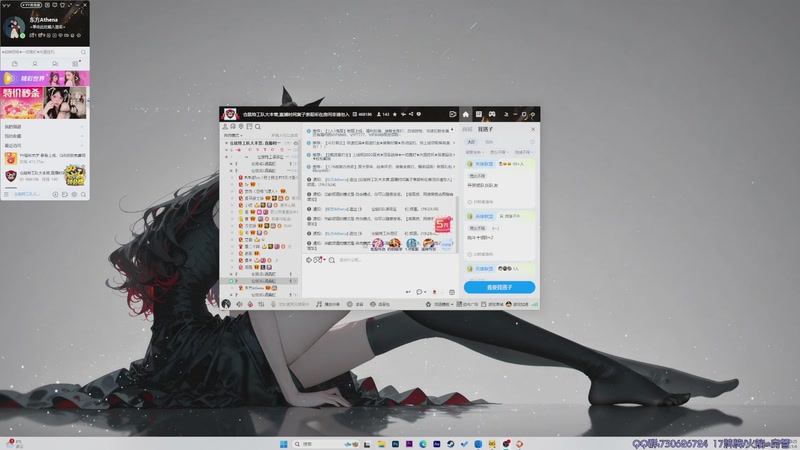This screenshot has height=450, width=800.
Task: Open the clock recent tab in YY main window
Action: coord(15,64)
